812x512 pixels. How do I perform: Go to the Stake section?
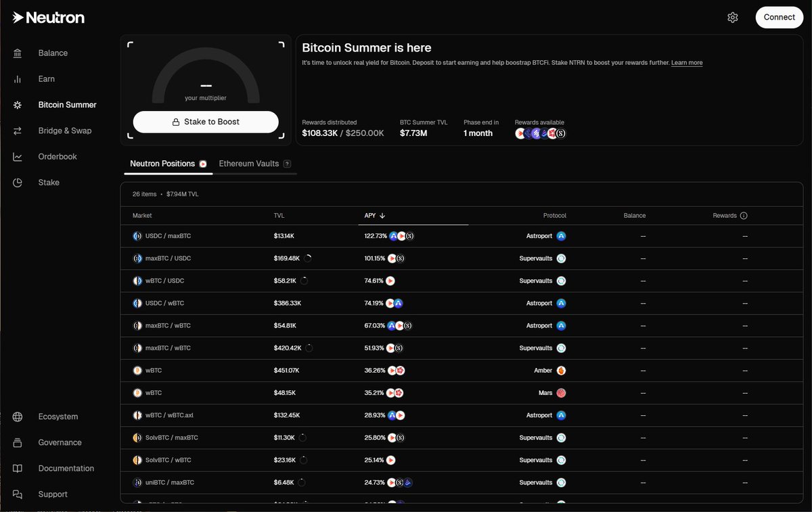point(48,182)
